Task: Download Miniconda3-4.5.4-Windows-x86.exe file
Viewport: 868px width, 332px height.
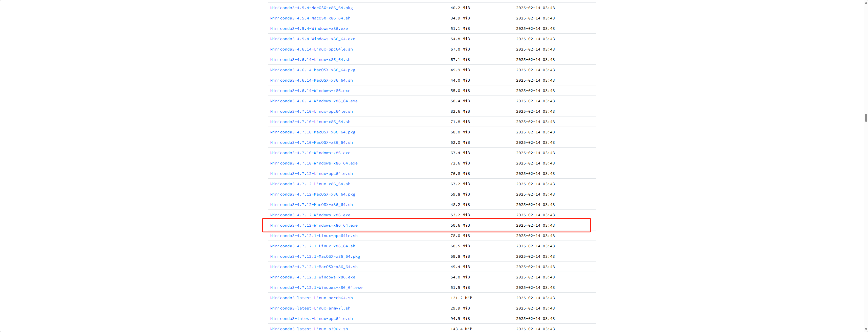Action: click(x=309, y=29)
